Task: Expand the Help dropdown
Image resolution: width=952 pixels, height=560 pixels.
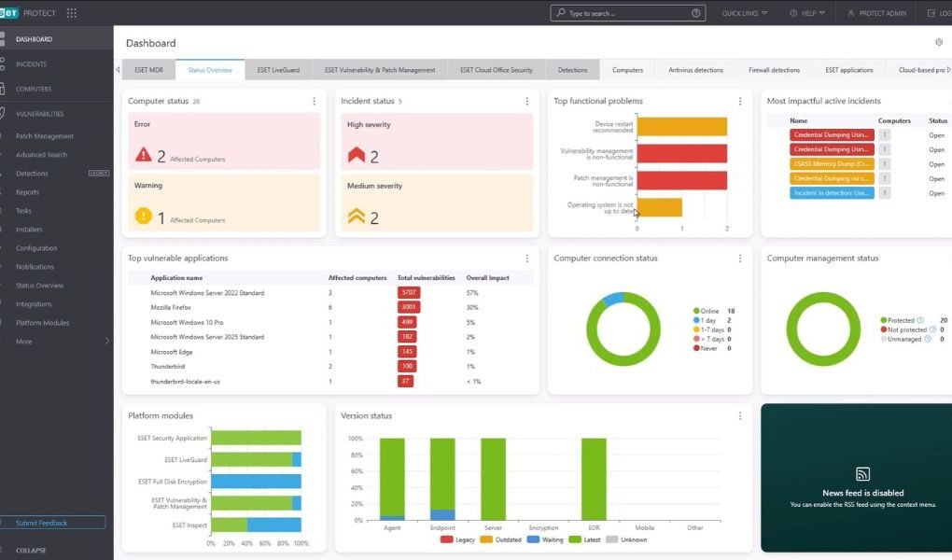Action: (807, 13)
